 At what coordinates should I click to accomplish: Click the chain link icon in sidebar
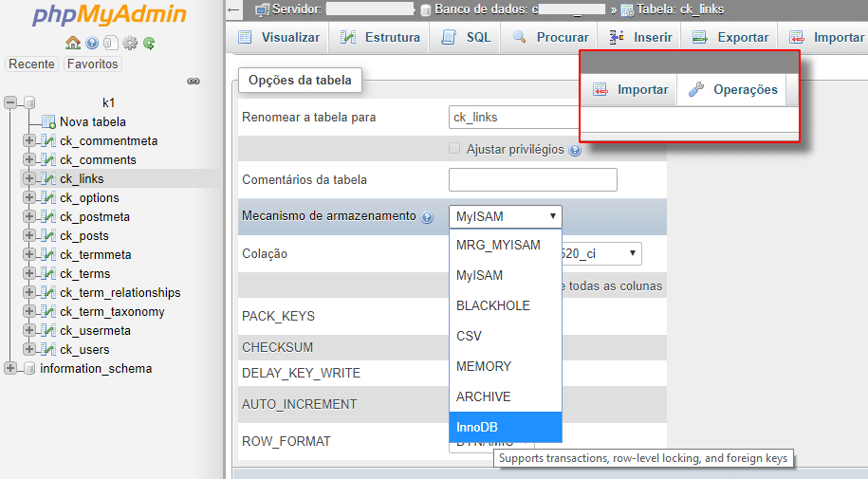(x=194, y=82)
